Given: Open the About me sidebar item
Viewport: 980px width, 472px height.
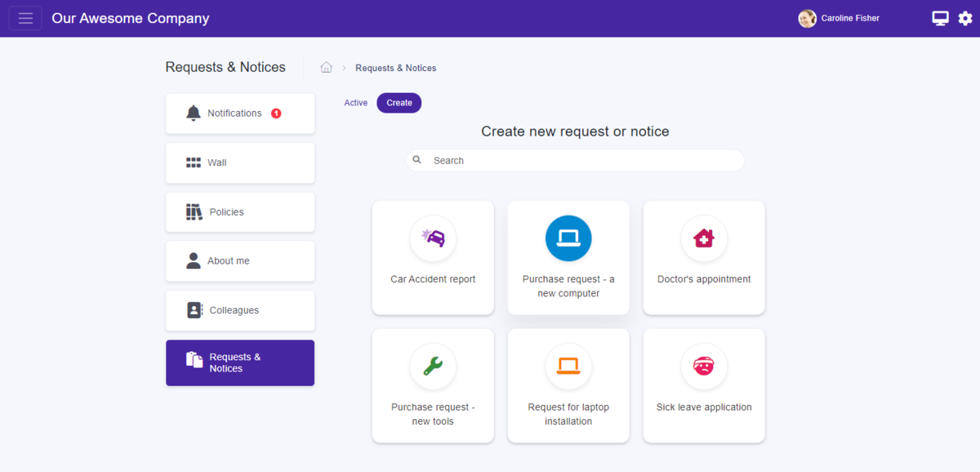Looking at the screenshot, I should [x=240, y=261].
